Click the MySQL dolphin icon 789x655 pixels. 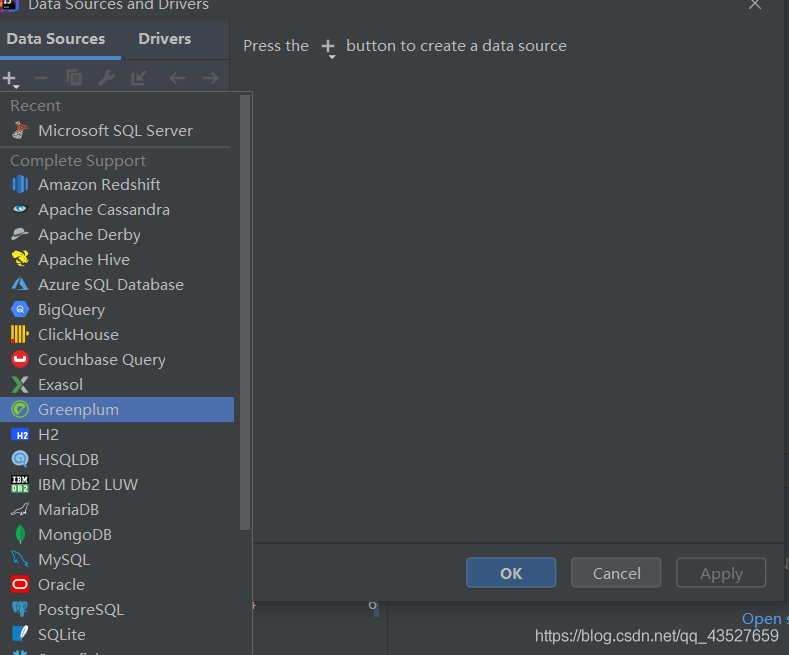click(x=20, y=559)
